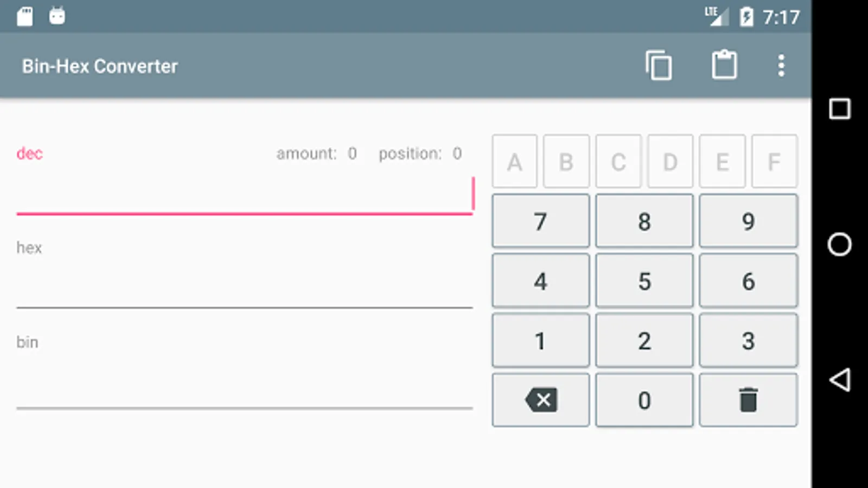Tap the number 0 key
868x488 pixels.
[644, 400]
